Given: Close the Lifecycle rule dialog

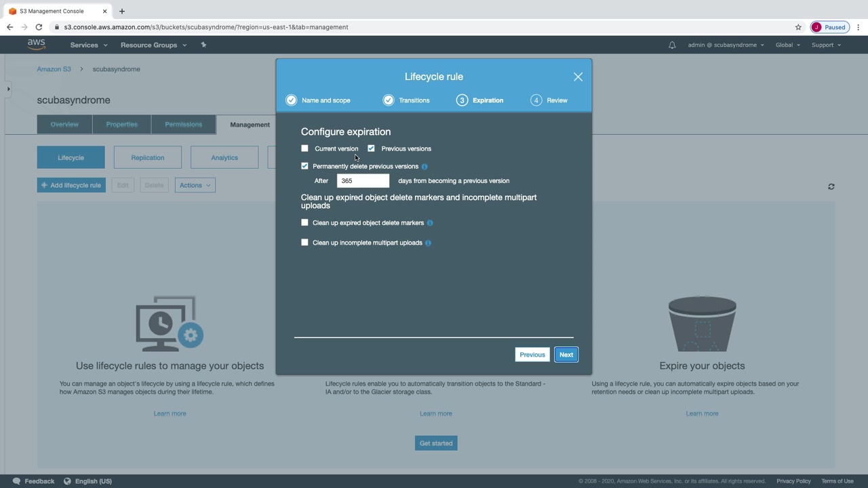Looking at the screenshot, I should (x=578, y=77).
